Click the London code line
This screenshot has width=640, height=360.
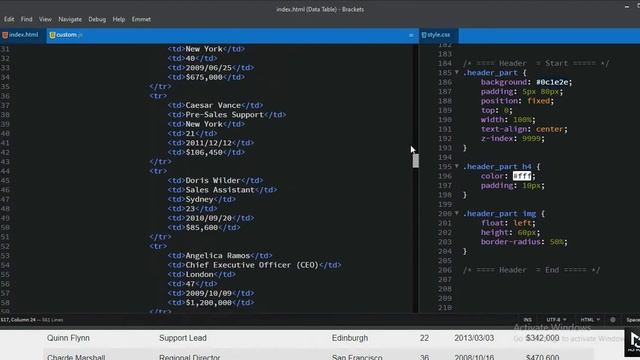click(x=202, y=275)
